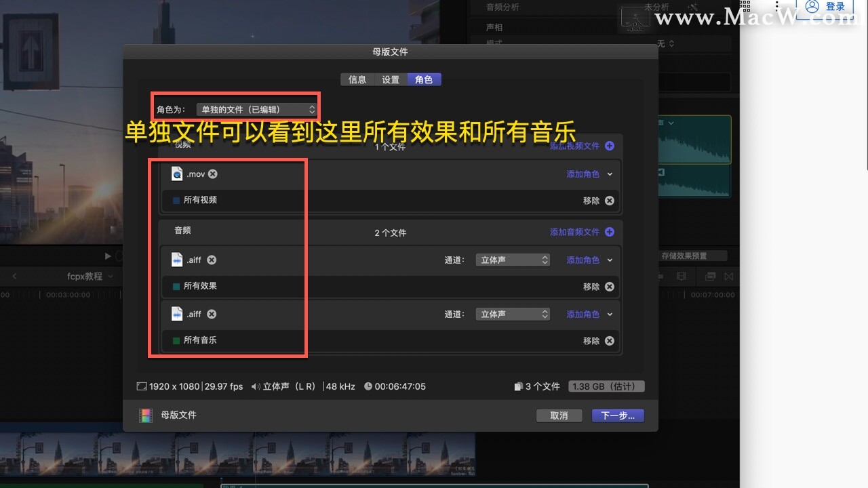Click the 所有效果 role color swatch

176,287
